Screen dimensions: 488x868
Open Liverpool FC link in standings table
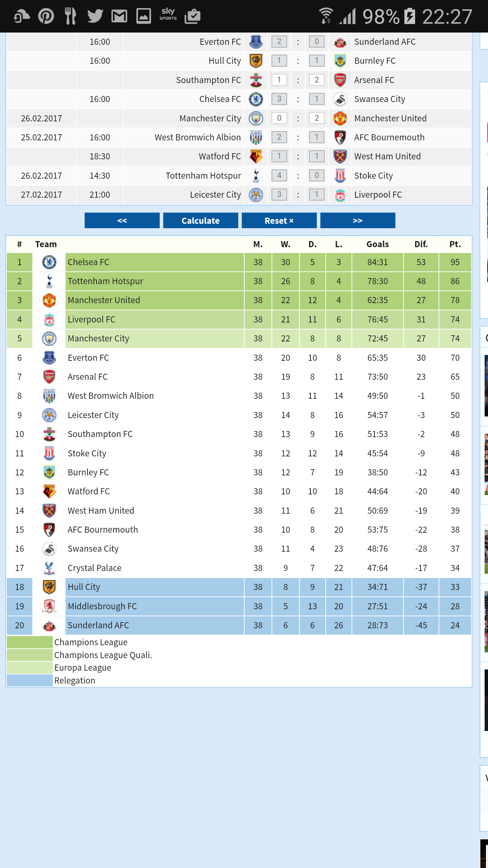click(x=91, y=319)
